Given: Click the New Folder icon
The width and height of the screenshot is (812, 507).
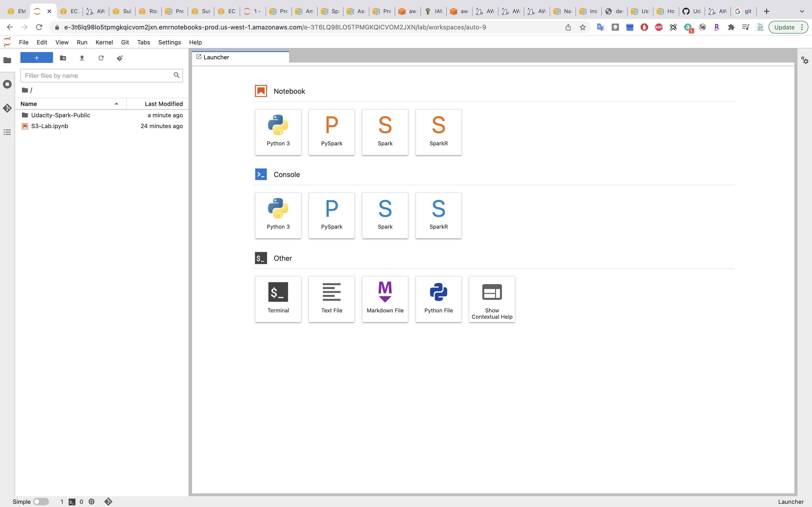Looking at the screenshot, I should [x=63, y=58].
